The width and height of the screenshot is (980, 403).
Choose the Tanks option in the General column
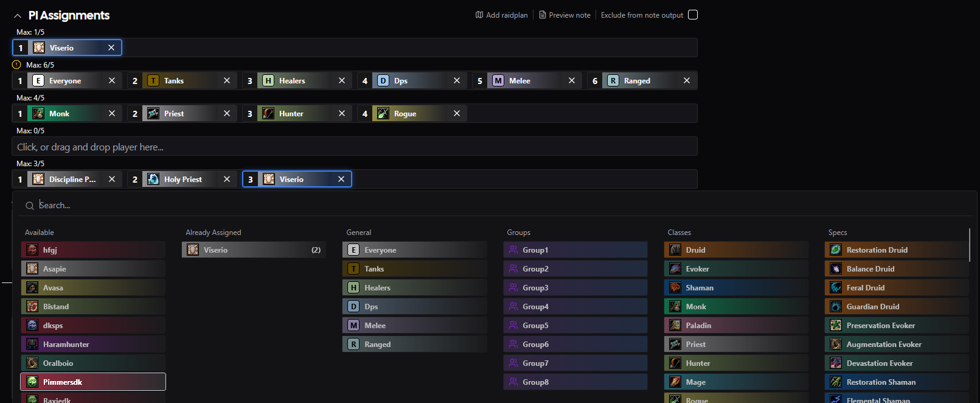[414, 269]
